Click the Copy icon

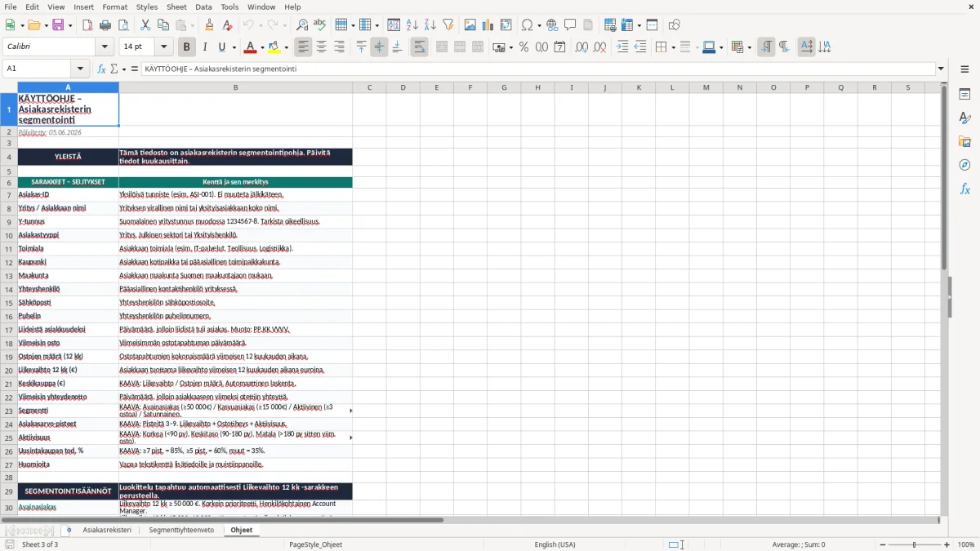[x=163, y=25]
